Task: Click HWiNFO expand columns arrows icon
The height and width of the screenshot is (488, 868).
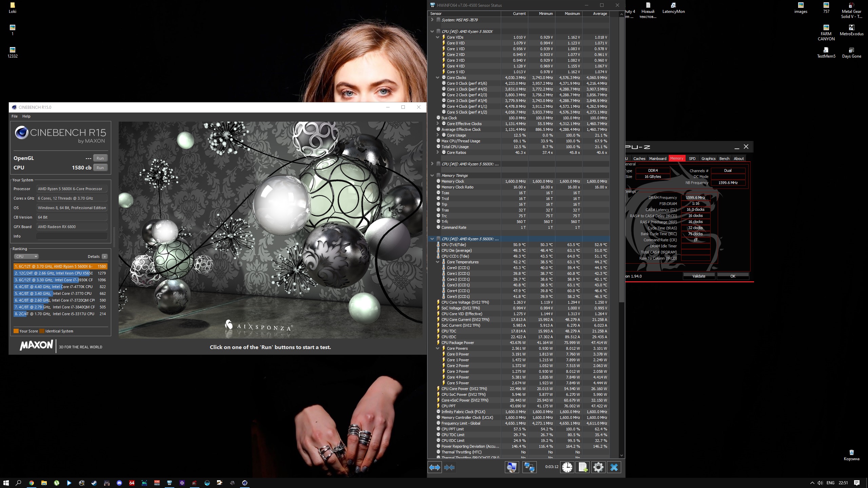Action: [434, 467]
